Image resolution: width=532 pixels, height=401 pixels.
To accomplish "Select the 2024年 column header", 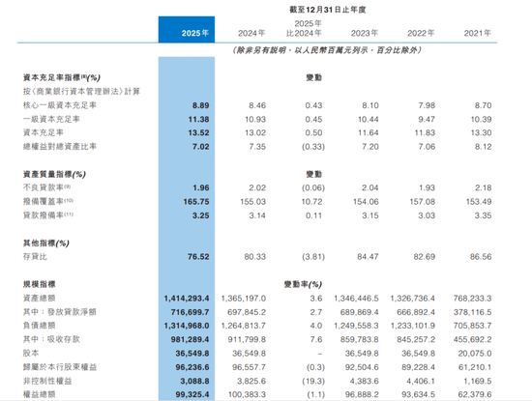I will coord(251,33).
